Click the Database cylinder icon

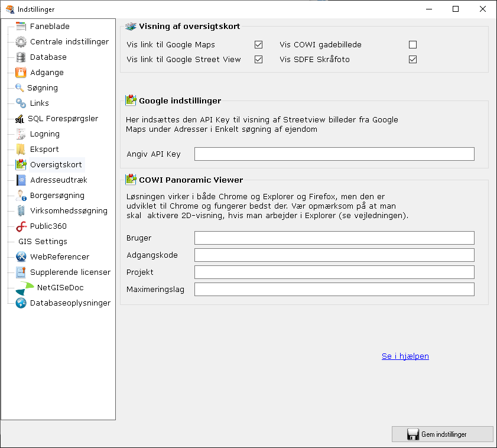tap(21, 57)
